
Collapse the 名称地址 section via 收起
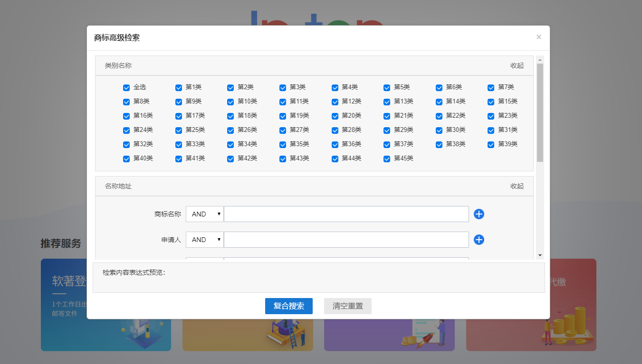(517, 186)
